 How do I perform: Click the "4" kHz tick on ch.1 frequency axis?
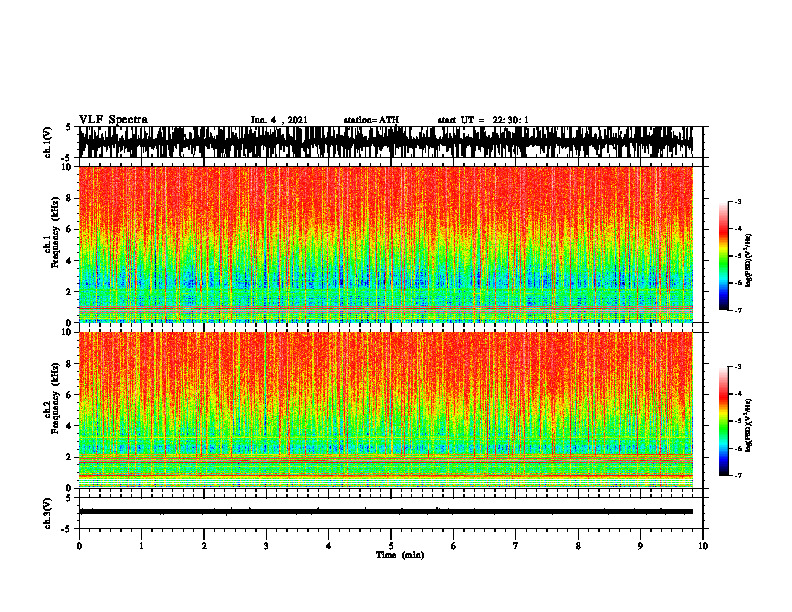[69, 261]
